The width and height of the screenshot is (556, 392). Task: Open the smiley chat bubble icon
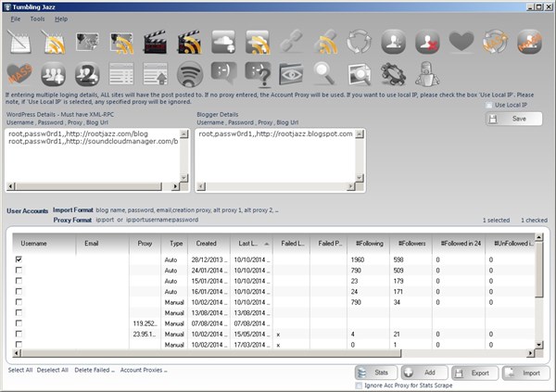point(223,73)
